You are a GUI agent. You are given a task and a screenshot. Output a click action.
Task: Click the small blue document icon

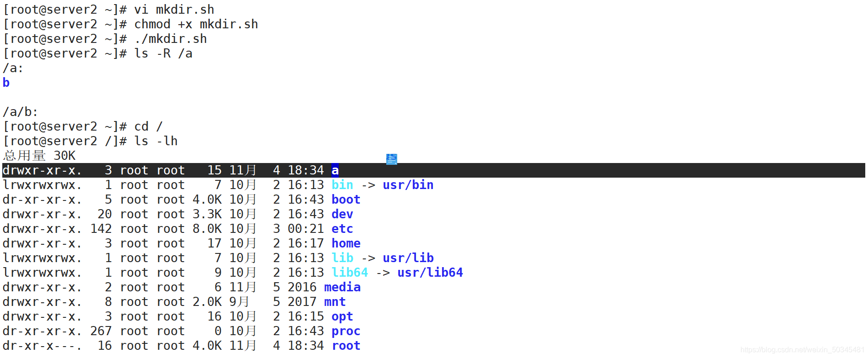tap(391, 159)
